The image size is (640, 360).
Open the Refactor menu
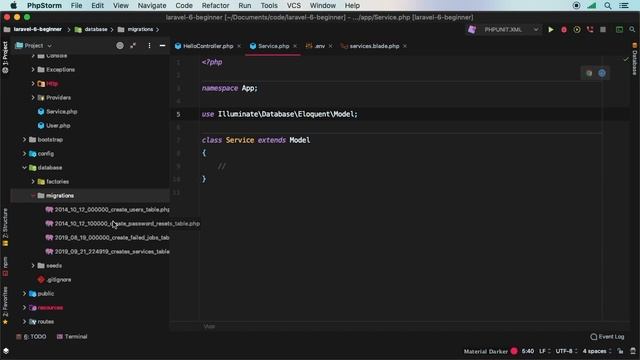click(215, 6)
